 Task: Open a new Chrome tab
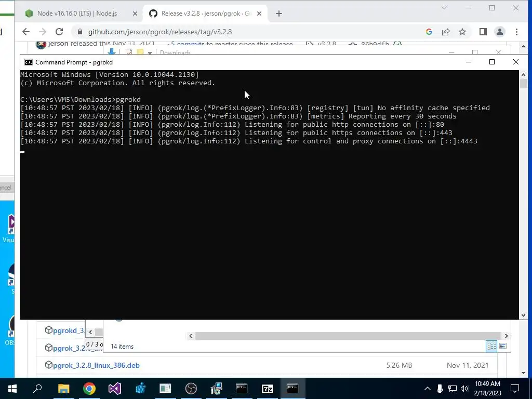[279, 14]
